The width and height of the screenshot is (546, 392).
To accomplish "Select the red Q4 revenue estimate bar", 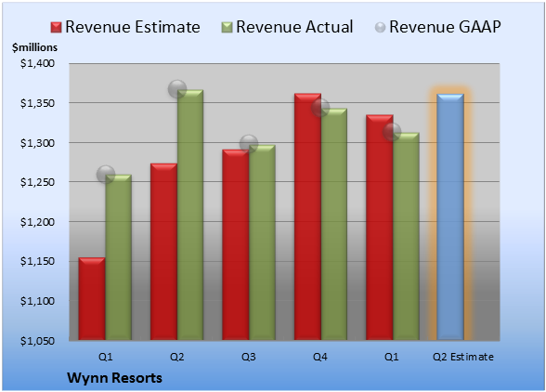I will (x=307, y=216).
